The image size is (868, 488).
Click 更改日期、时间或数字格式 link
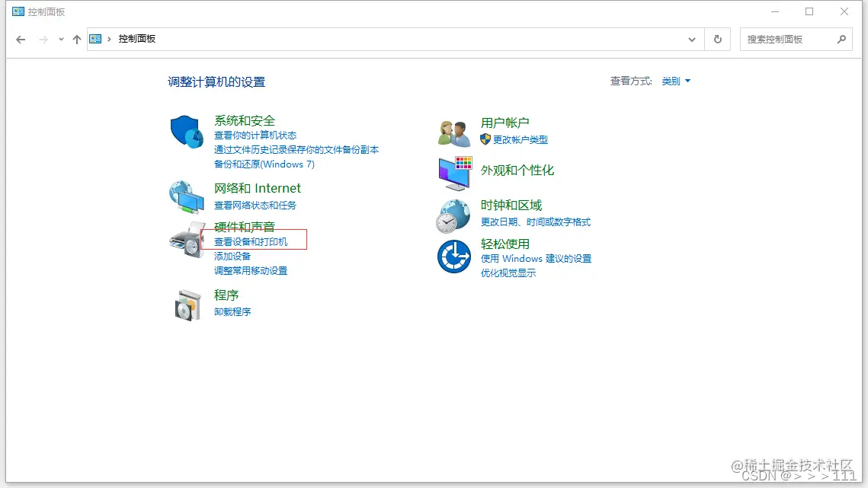tap(535, 222)
